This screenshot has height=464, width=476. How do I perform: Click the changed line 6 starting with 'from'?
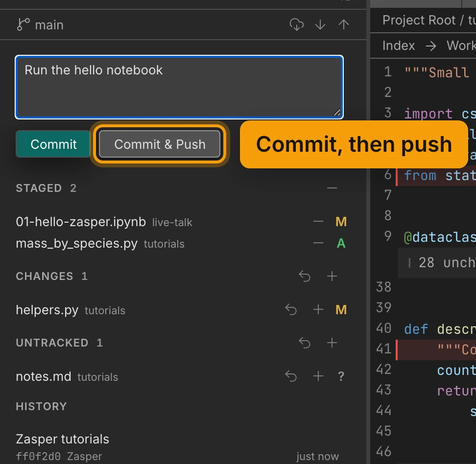point(437,176)
